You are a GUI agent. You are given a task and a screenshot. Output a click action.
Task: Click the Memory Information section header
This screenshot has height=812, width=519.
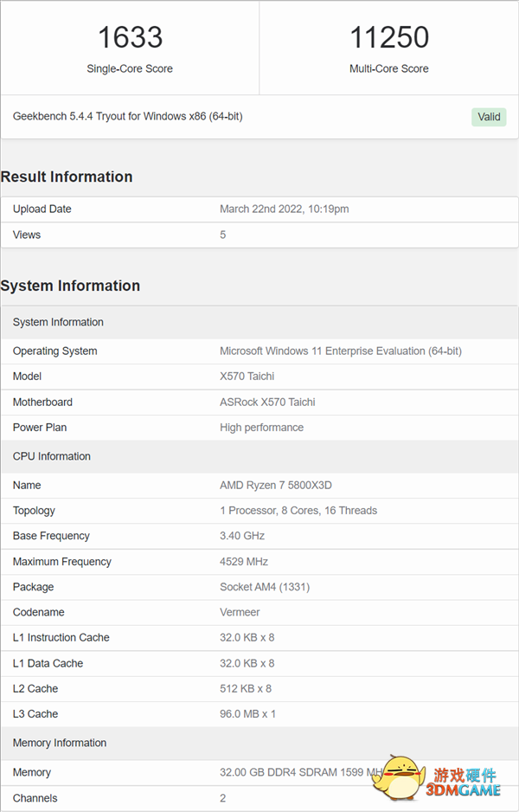point(259,743)
